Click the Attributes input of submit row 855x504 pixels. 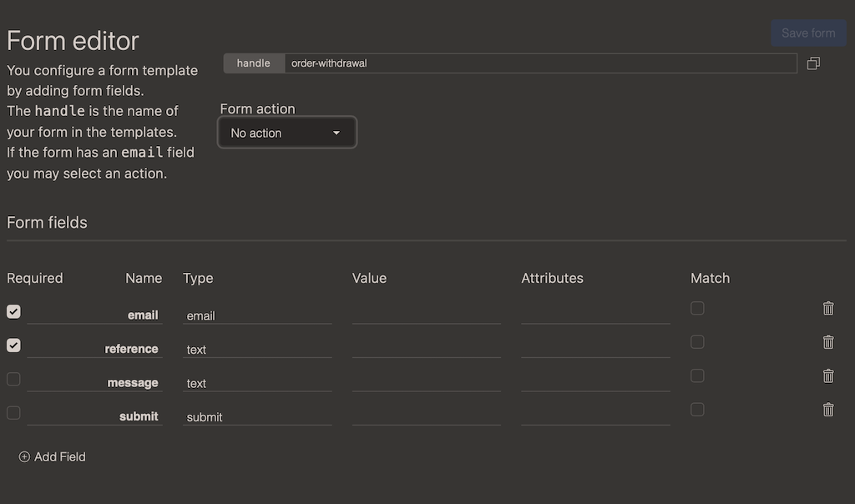595,417
